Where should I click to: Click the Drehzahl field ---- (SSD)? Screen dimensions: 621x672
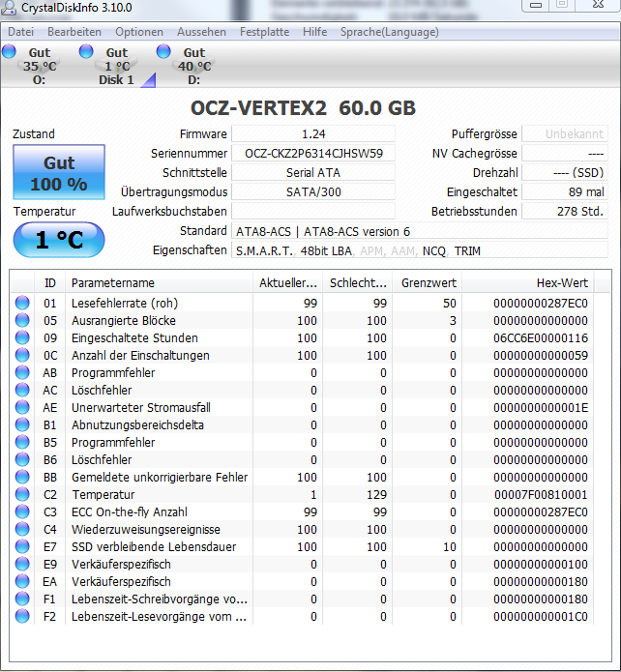[564, 173]
